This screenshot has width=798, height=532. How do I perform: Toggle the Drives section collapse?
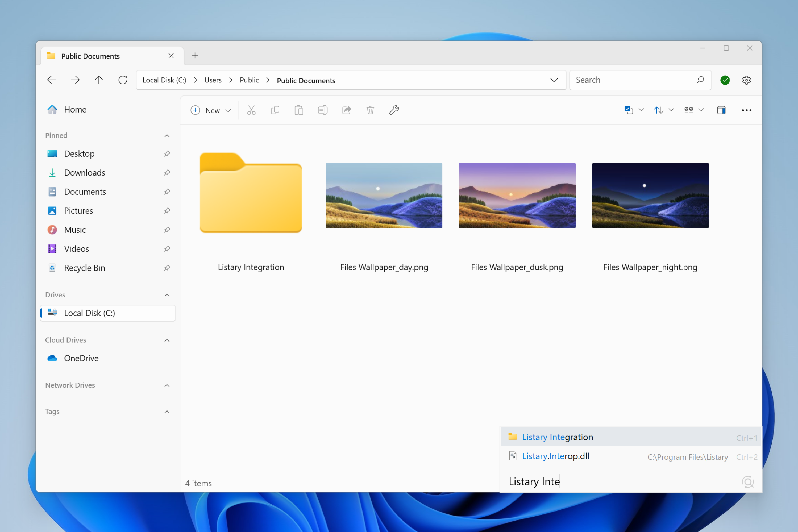[166, 294]
